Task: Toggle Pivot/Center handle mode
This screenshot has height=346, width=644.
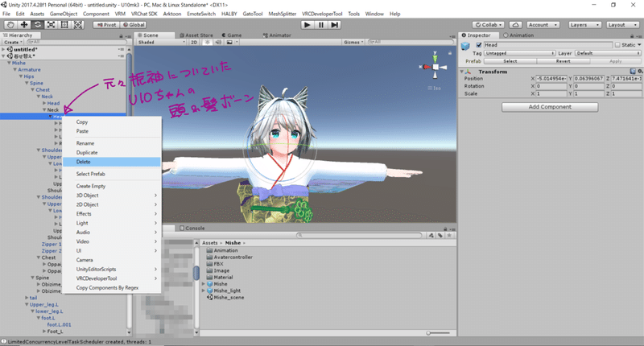Action: pyautogui.click(x=106, y=25)
